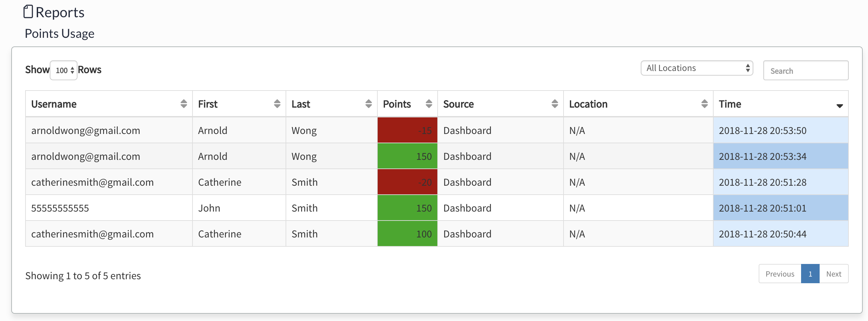868x321 pixels.
Task: Sort by Points column sort icon
Action: tap(429, 104)
